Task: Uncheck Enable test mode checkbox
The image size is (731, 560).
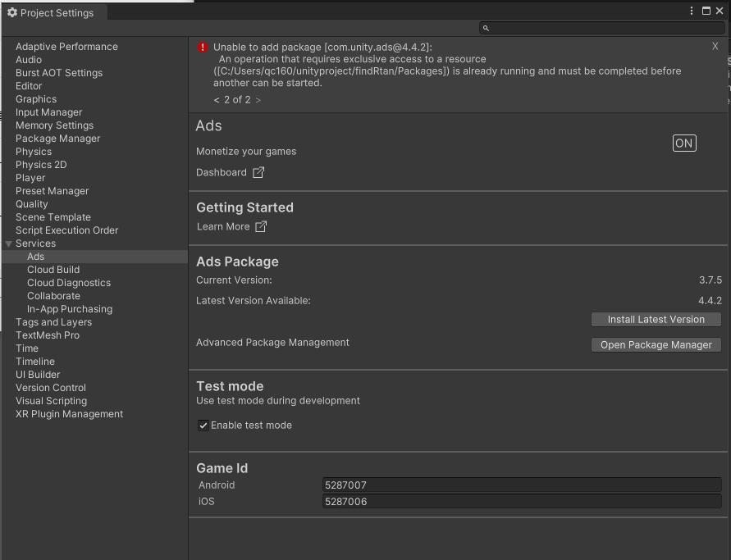Action: point(203,426)
